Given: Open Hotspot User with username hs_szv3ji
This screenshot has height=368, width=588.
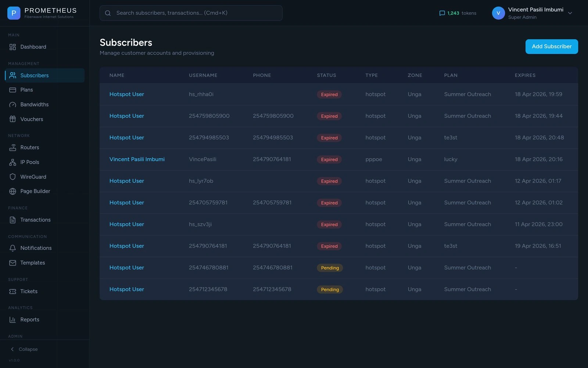Looking at the screenshot, I should [x=127, y=224].
